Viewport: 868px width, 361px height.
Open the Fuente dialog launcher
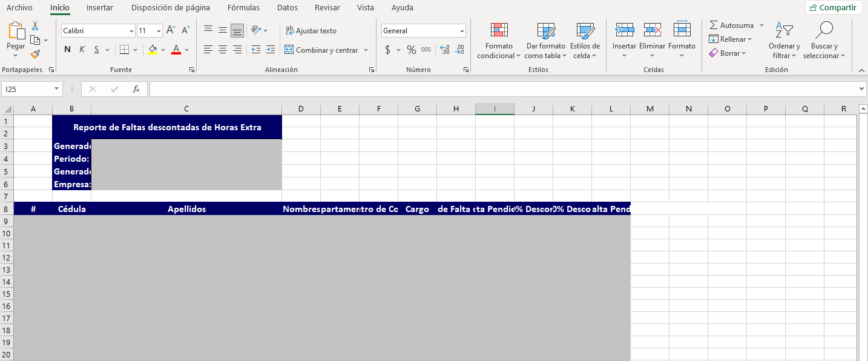[192, 70]
